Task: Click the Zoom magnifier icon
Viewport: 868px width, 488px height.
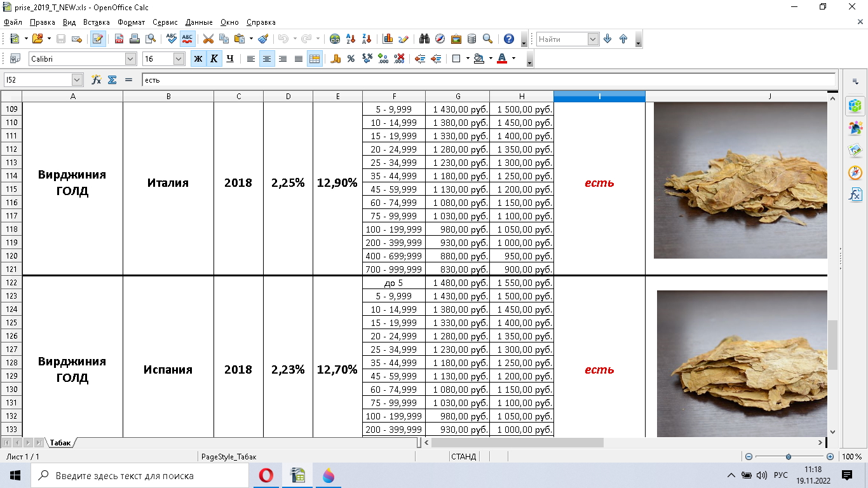Action: tap(487, 39)
